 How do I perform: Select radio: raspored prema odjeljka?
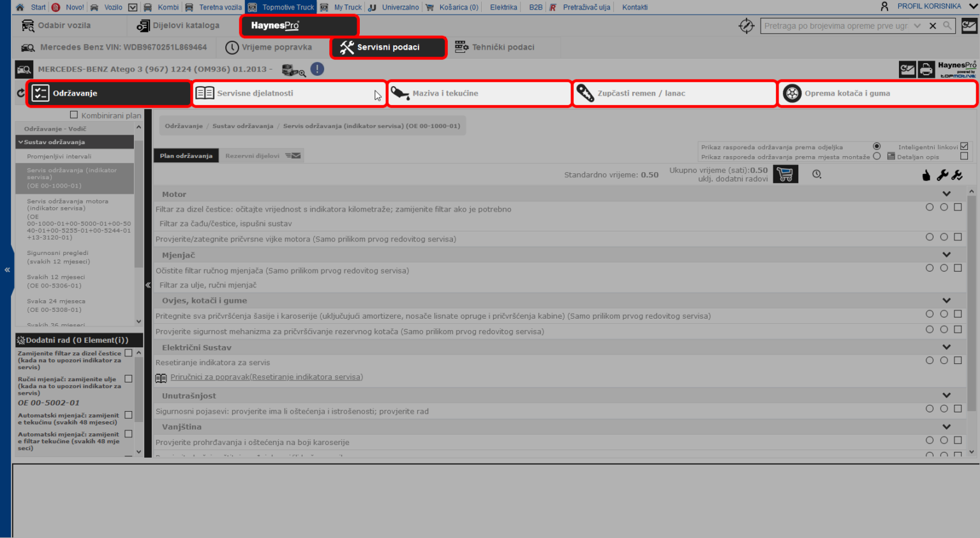tap(877, 146)
